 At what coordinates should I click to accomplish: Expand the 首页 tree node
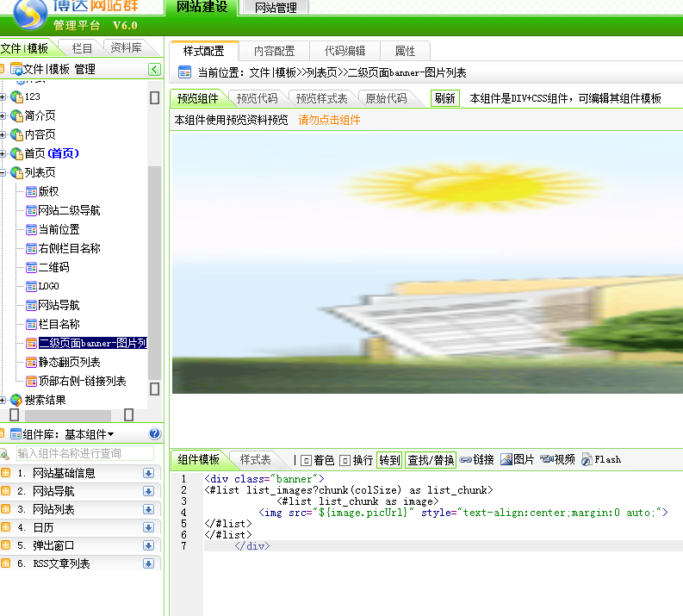(3, 153)
